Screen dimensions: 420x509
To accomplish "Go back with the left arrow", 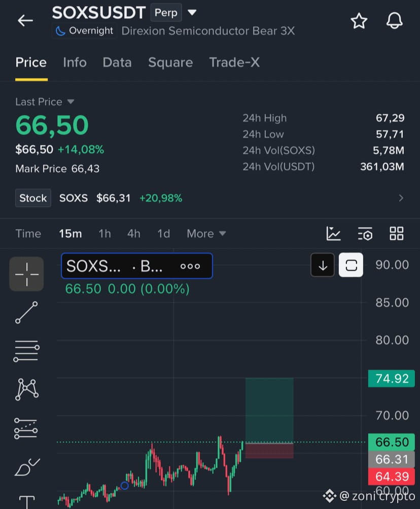I will coord(25,20).
